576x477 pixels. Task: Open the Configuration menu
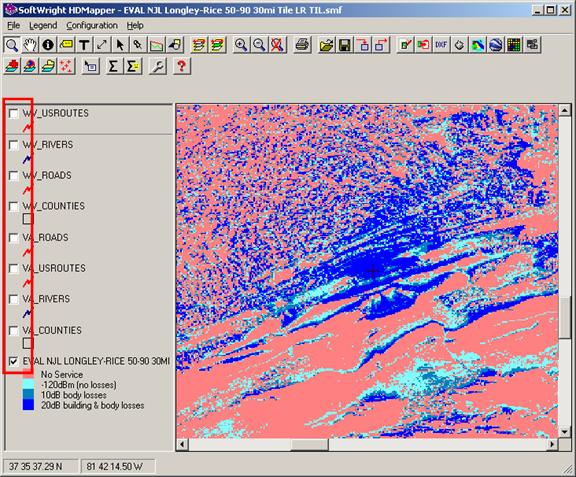click(92, 25)
